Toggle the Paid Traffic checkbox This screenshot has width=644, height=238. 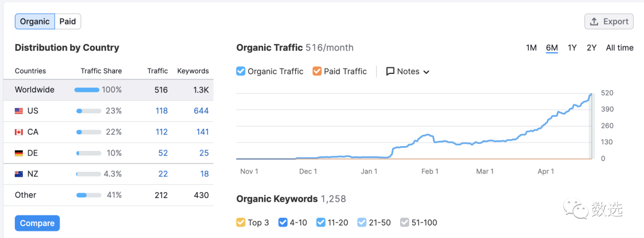(x=317, y=71)
